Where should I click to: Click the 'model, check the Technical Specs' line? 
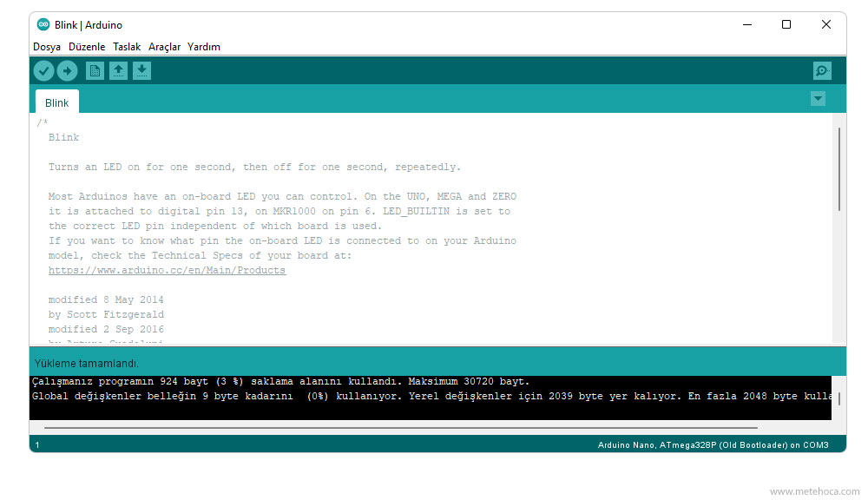coord(200,255)
